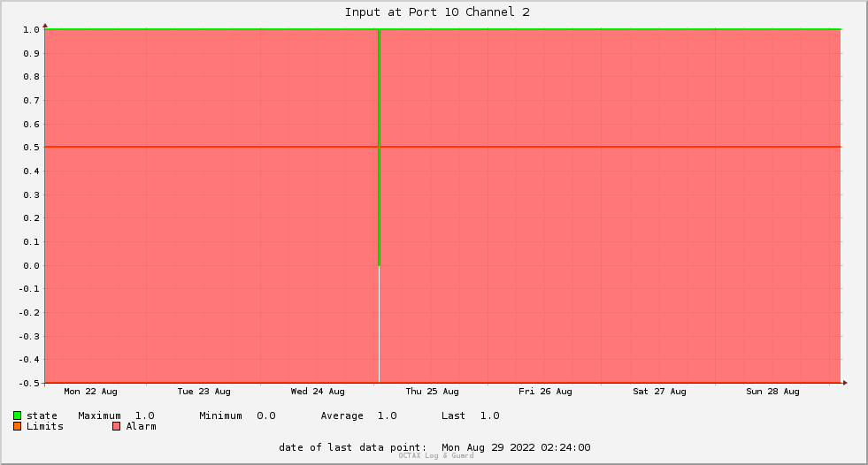
Task: Click the 'Wed 24 Aug' axis label
Action: point(318,392)
